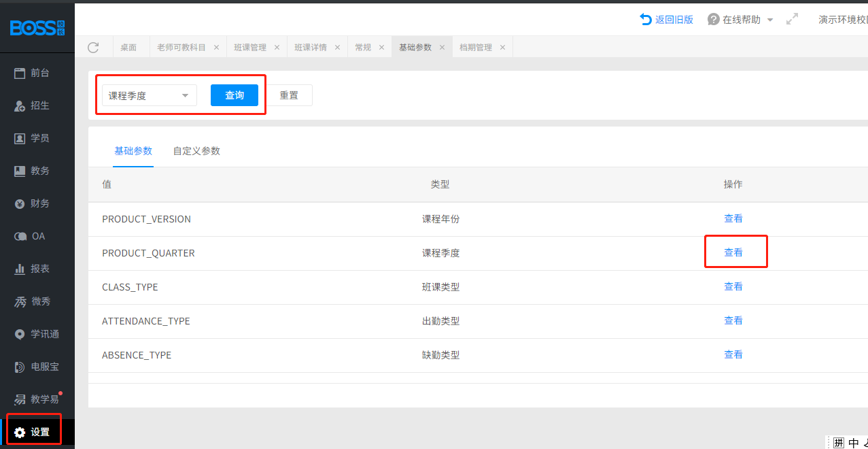Click the 类型 column header

coord(440,184)
